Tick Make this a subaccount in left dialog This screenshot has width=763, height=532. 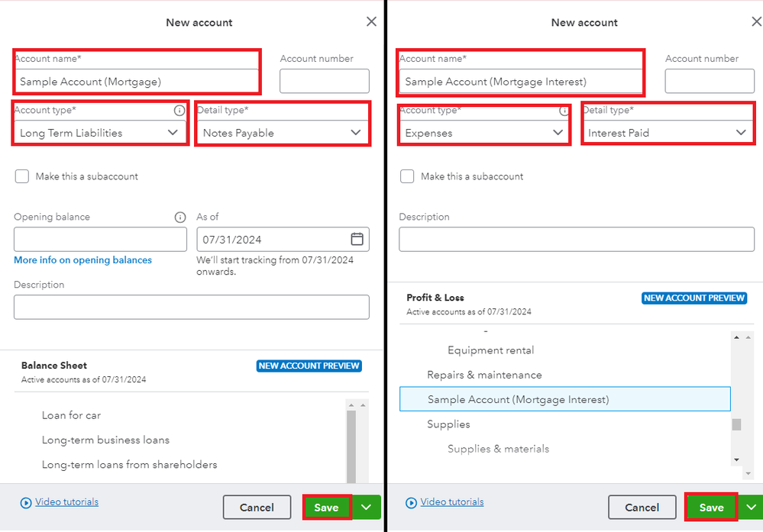point(22,176)
